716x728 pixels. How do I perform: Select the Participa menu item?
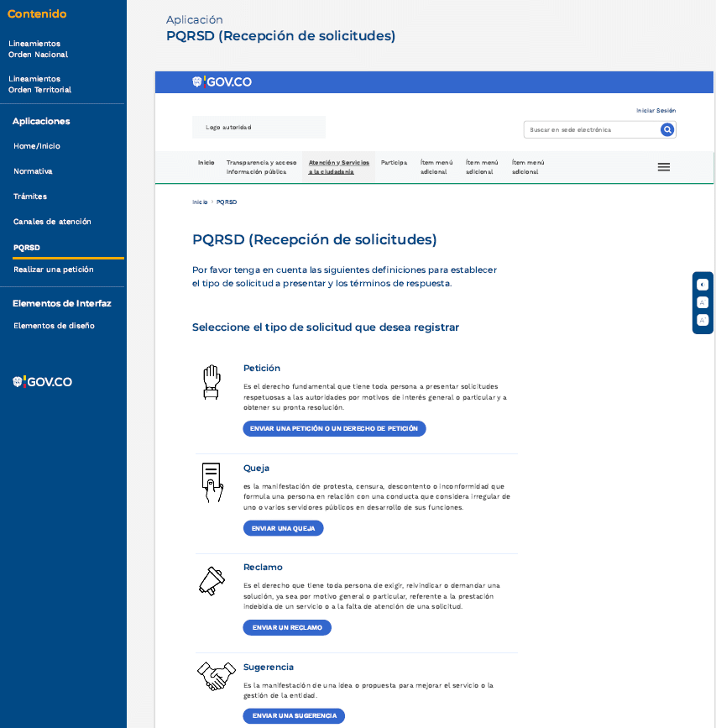click(x=394, y=162)
